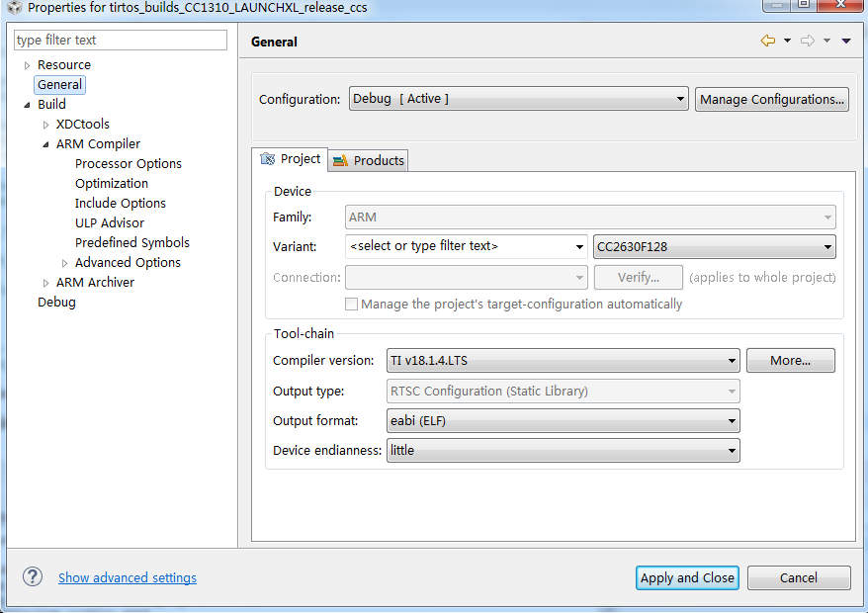Select Resource in the tree
The image size is (868, 613).
coord(64,65)
